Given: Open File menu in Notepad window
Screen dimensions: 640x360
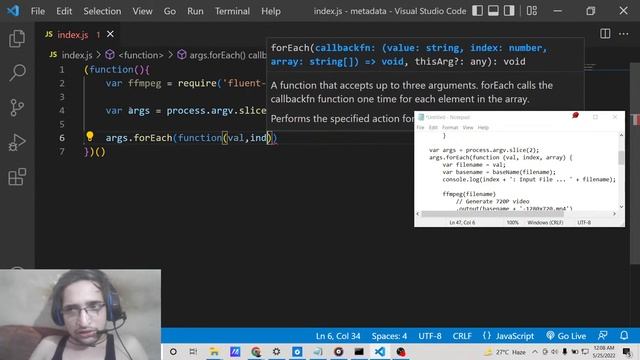Looking at the screenshot, I should pos(420,127).
